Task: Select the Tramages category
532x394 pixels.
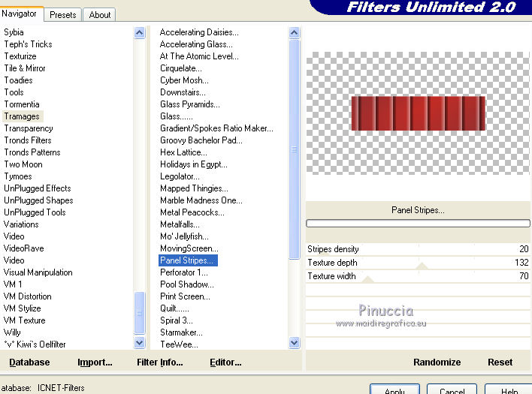Action: 22,116
